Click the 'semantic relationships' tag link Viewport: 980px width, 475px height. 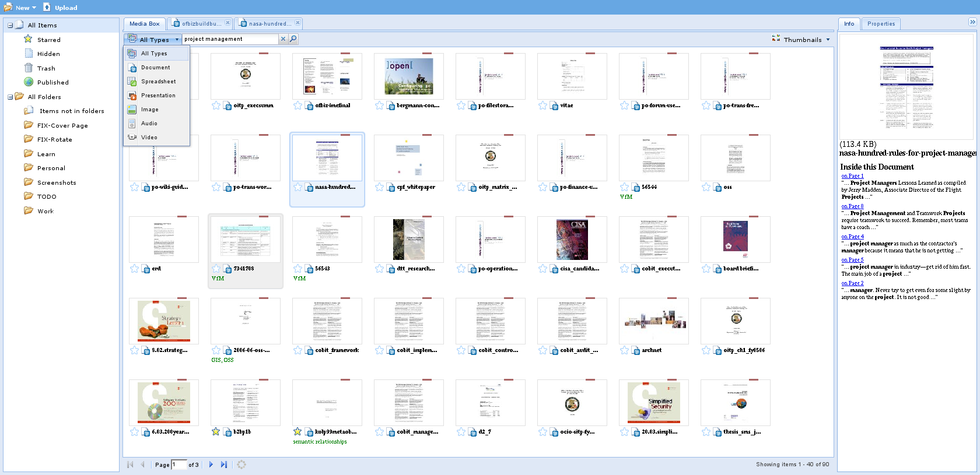click(320, 442)
